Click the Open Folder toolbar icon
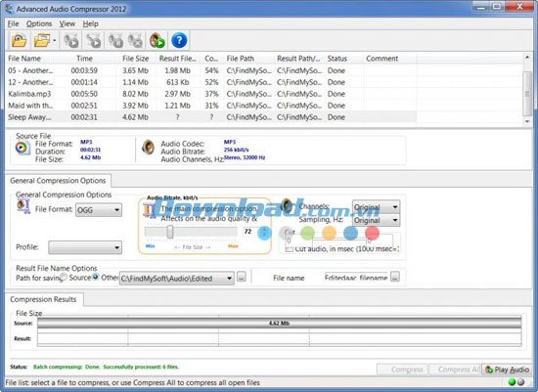The image size is (538, 392). click(x=42, y=40)
